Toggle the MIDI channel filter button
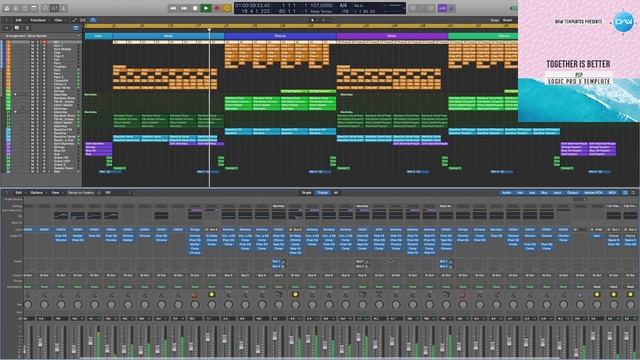This screenshot has width=640, height=360. 612,193
